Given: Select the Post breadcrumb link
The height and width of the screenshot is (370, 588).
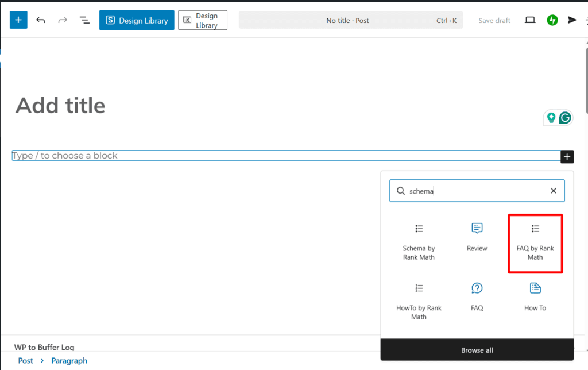Looking at the screenshot, I should 25,360.
